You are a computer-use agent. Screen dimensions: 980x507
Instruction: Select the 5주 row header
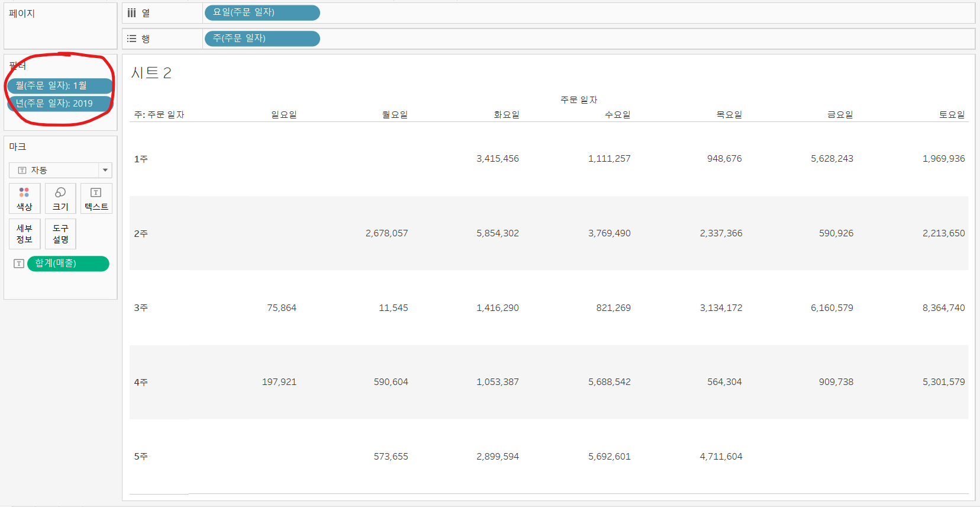click(141, 457)
